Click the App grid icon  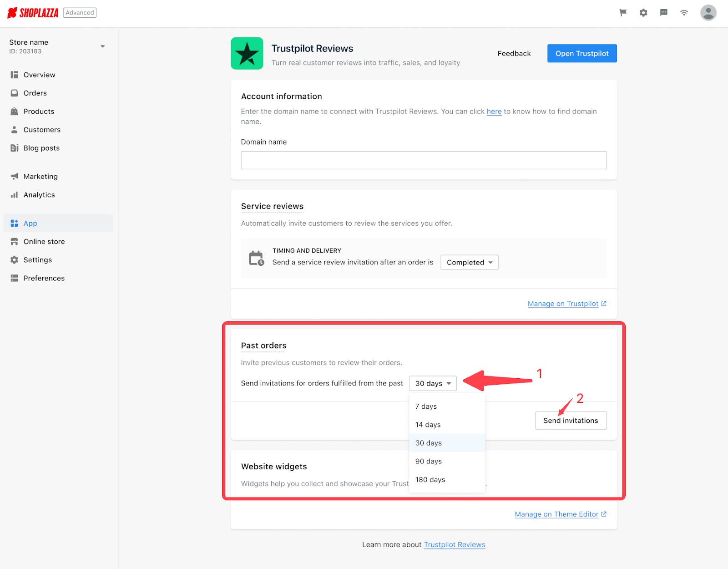[14, 223]
